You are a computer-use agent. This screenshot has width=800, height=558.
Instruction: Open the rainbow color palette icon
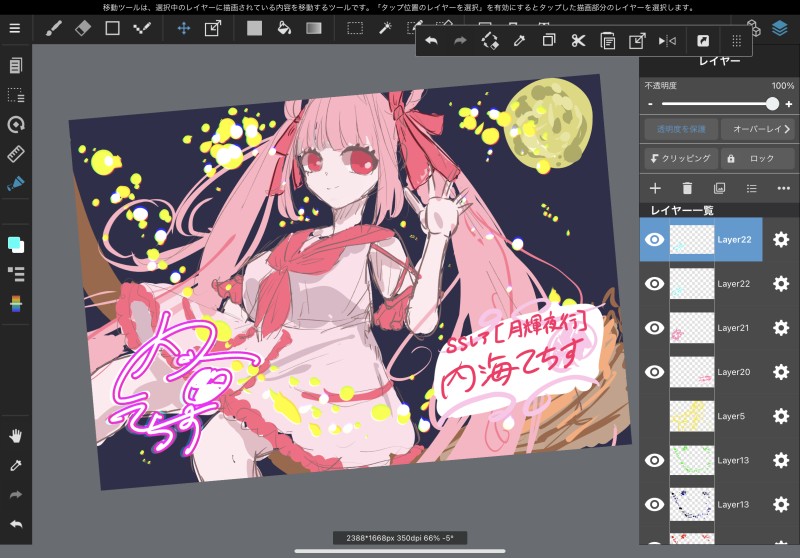pos(16,304)
